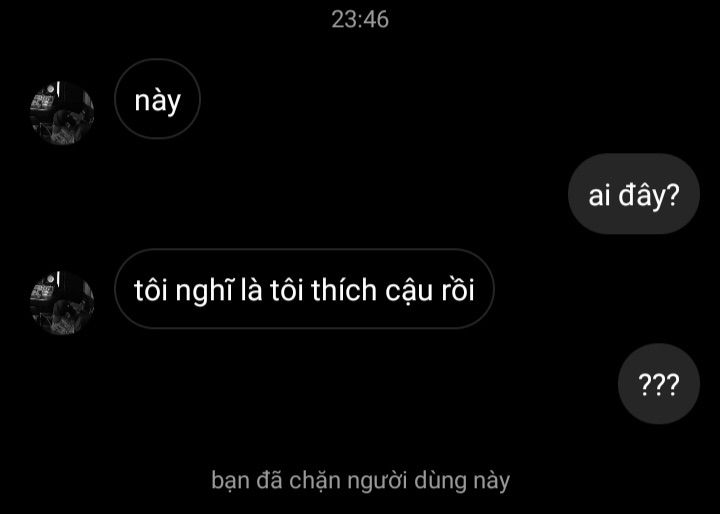Open sender's avatar beside the 'này' message
Image resolution: width=720 pixels, height=514 pixels.
point(62,113)
